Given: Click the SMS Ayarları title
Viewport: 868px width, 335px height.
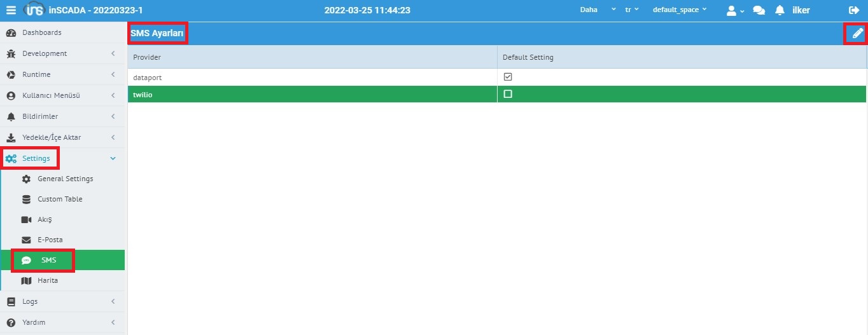Looking at the screenshot, I should click(157, 33).
